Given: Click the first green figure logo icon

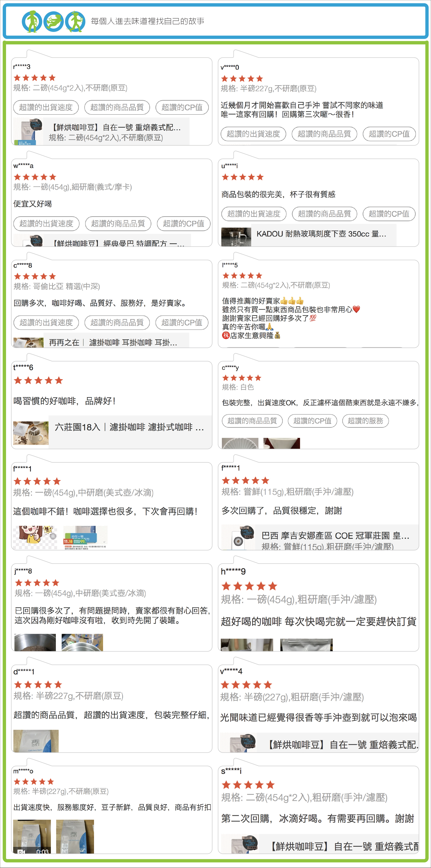Looking at the screenshot, I should pyautogui.click(x=32, y=22).
